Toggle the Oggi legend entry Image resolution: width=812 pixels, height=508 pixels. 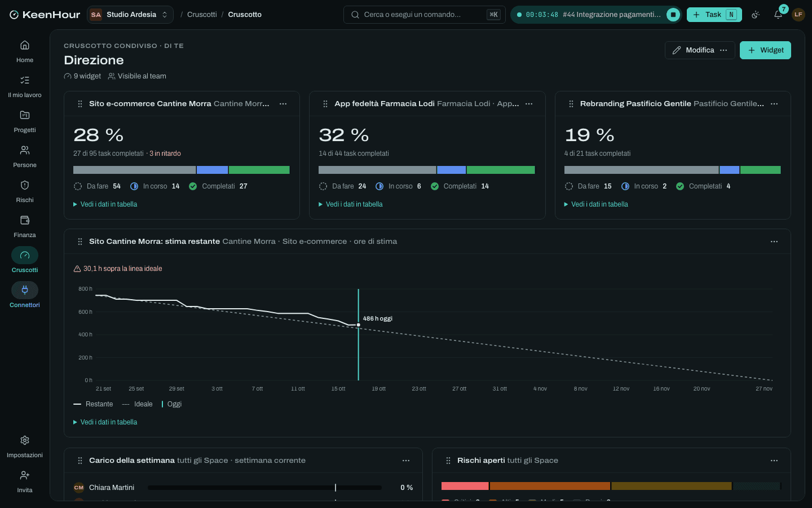pos(171,404)
